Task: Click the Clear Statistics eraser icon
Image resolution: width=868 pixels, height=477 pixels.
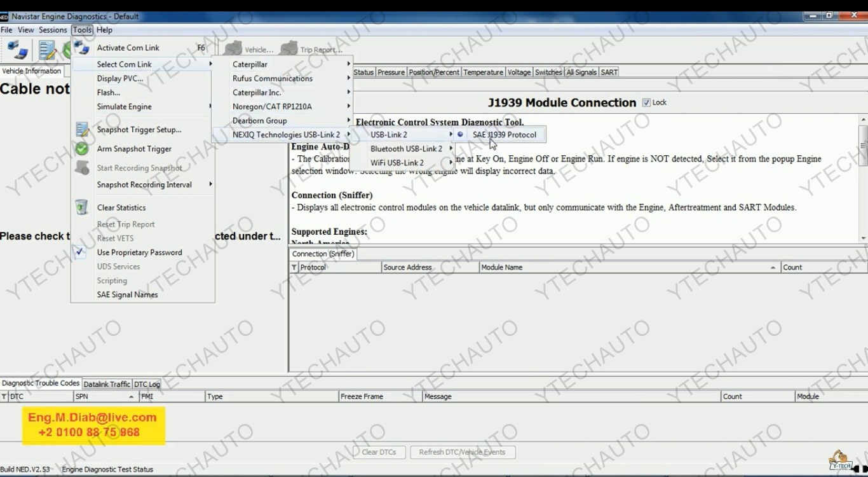Action: pyautogui.click(x=81, y=207)
